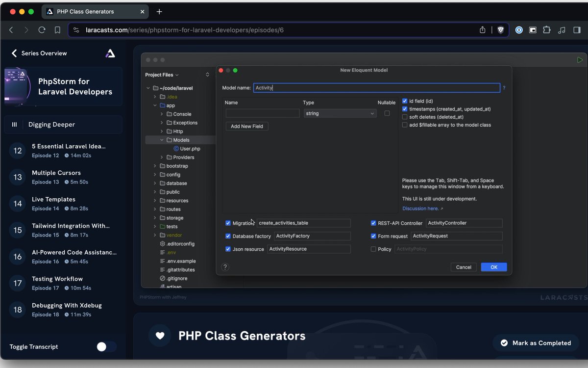Uncheck the Json resource checkbox
Image resolution: width=588 pixels, height=368 pixels.
point(228,249)
